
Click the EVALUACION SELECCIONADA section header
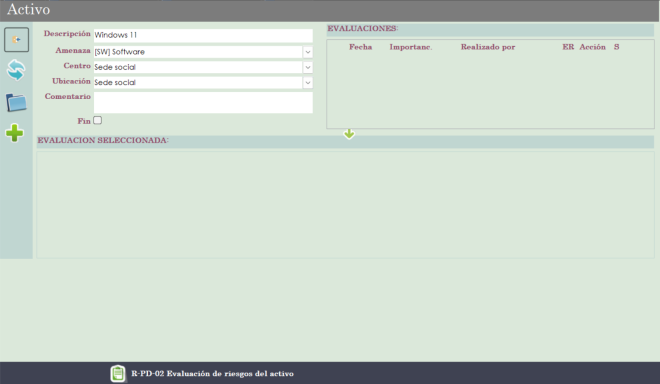103,140
